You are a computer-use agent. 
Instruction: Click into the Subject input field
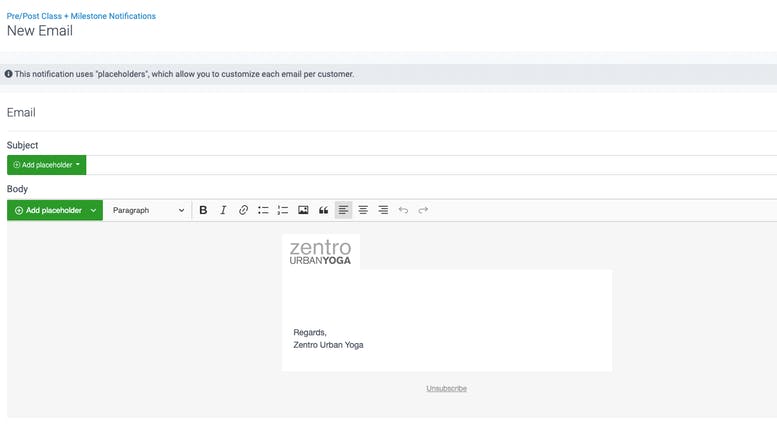pos(431,165)
